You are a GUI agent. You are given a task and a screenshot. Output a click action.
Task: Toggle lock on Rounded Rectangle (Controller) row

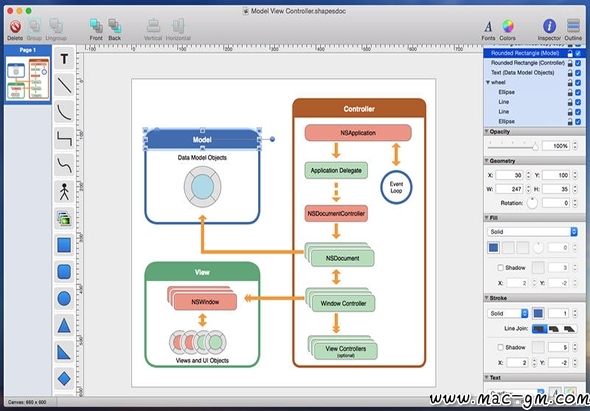[x=570, y=63]
